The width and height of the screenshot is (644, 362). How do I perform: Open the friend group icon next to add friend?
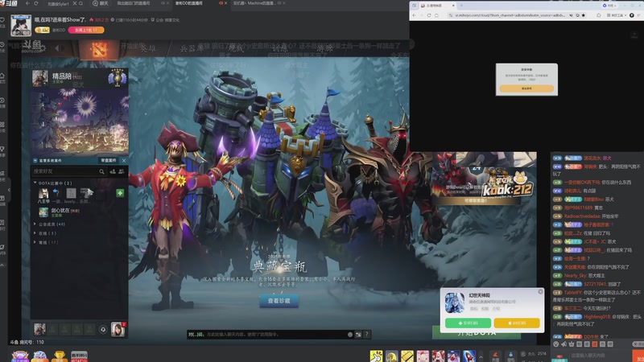122,171
